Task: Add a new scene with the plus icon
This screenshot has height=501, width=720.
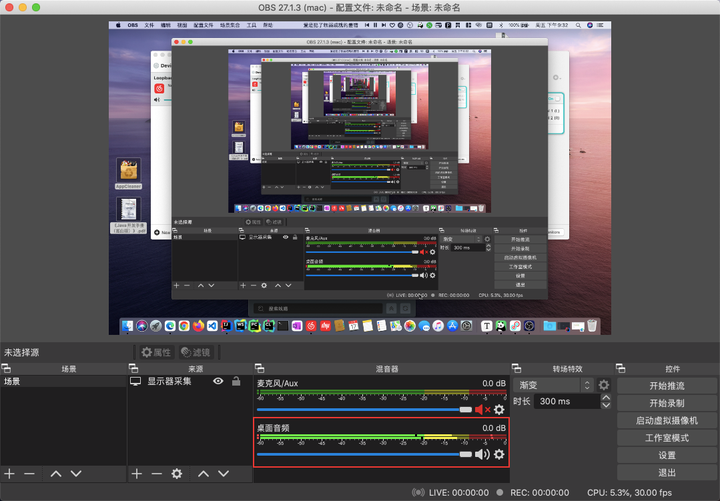Action: [9, 473]
